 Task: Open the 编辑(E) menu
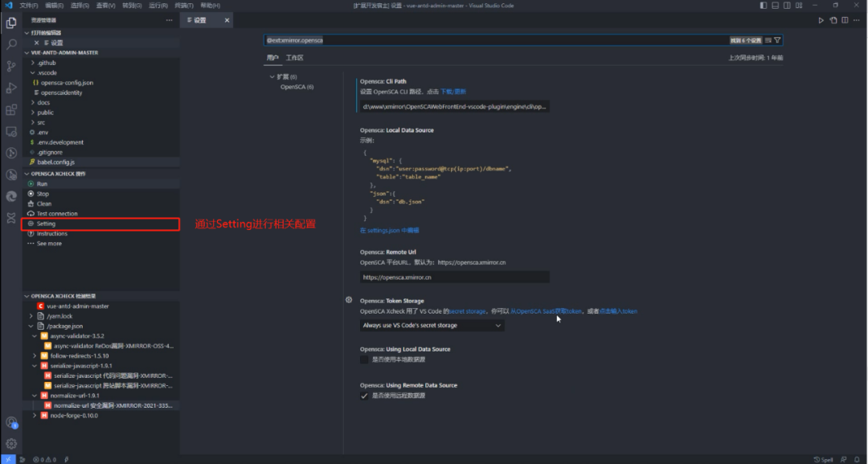pos(55,6)
